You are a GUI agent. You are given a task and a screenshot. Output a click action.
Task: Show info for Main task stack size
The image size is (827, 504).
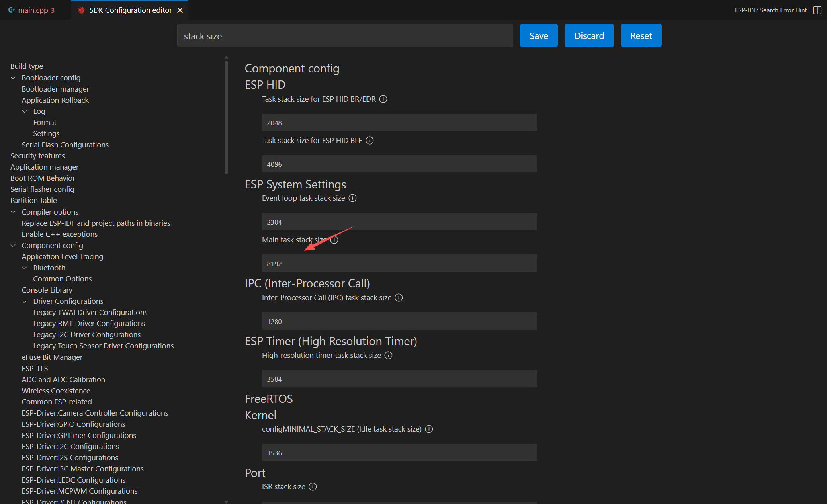tap(334, 240)
